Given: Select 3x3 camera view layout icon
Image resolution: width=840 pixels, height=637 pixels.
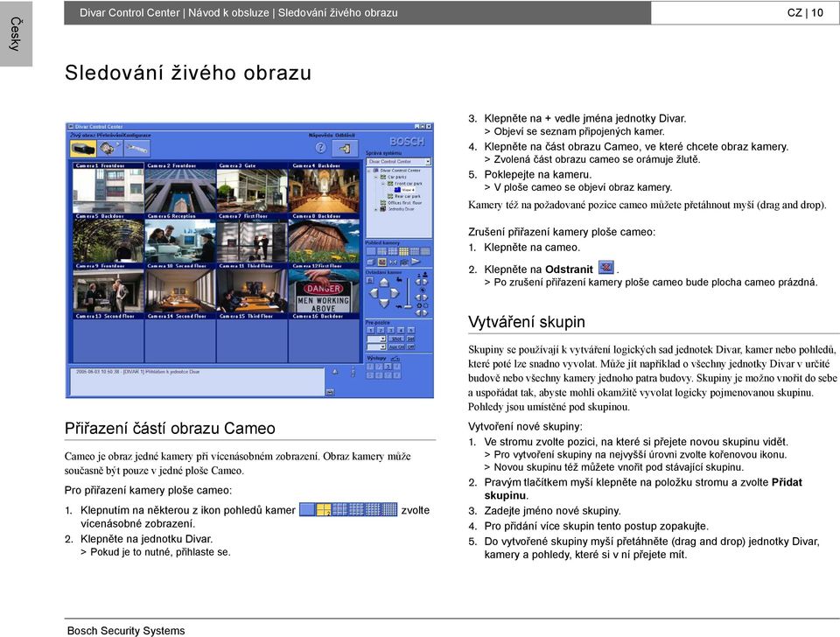Looking at the screenshot, I should (x=393, y=251).
